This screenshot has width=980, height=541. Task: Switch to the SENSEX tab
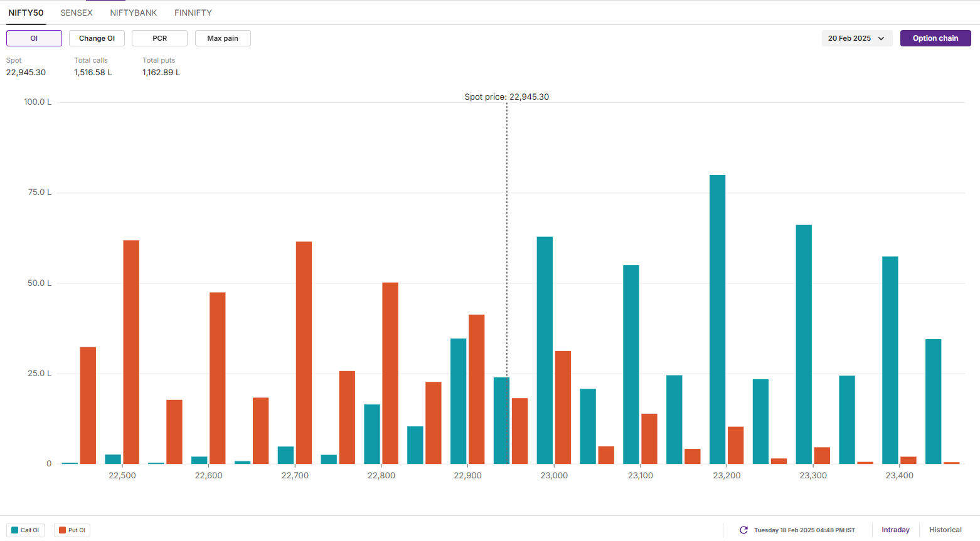[77, 13]
